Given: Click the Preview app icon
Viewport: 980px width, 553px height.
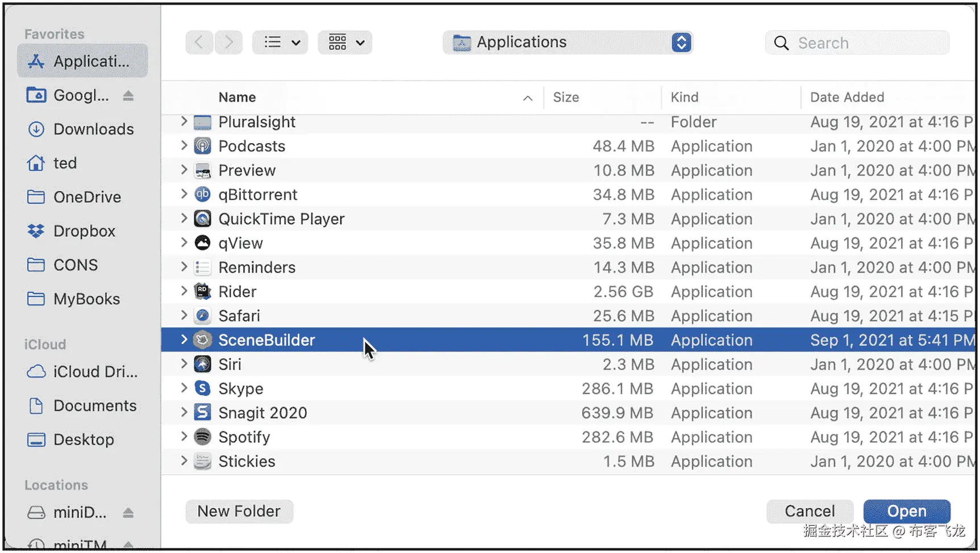Looking at the screenshot, I should [202, 170].
